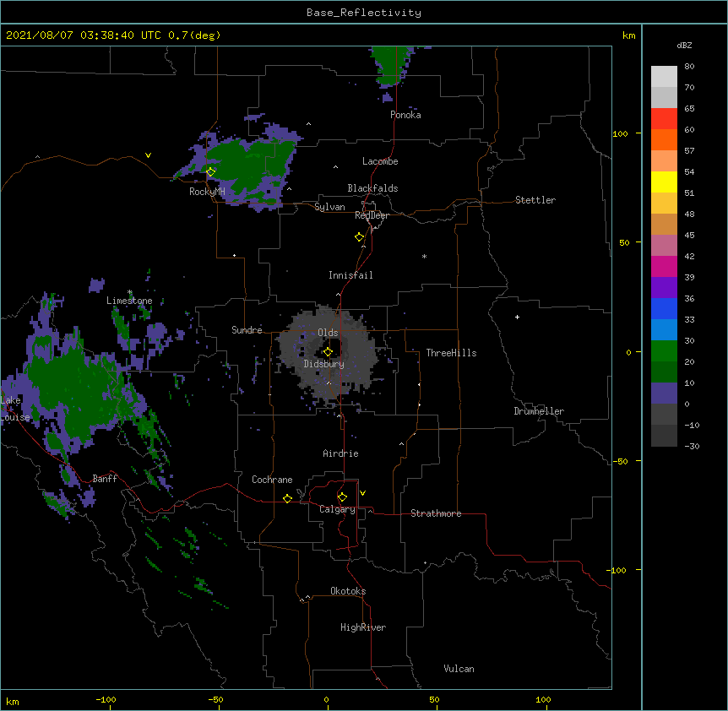Click the Didsbury city label
Viewport: 728px width, 711px height.
pos(324,364)
